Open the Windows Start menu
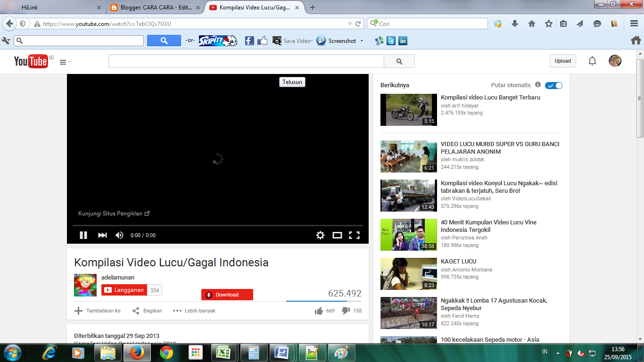This screenshot has height=362, width=644. pos(12,353)
